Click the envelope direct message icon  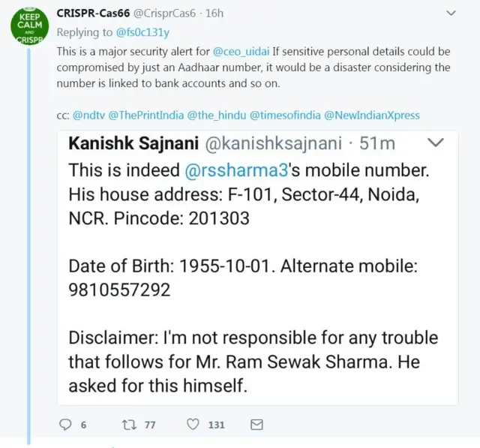(256, 425)
